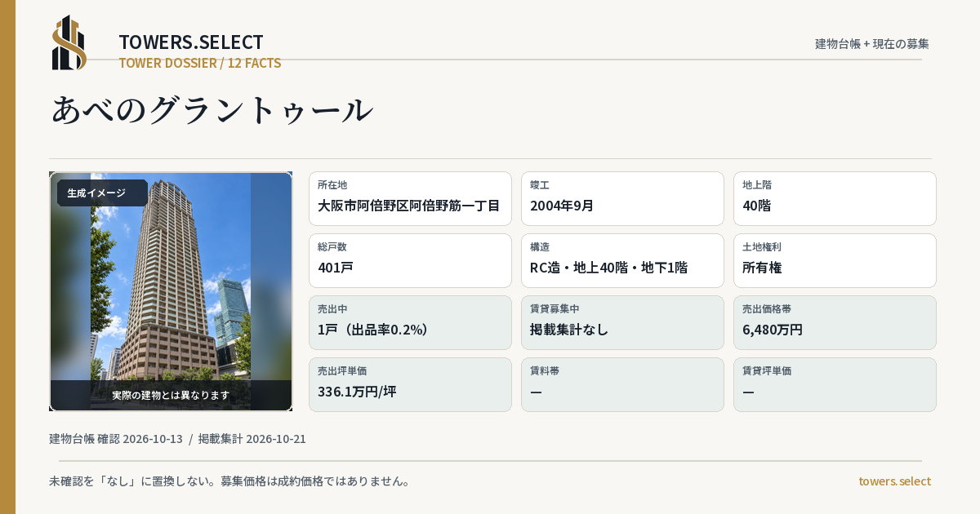This screenshot has height=514, width=980.
Task: Click the 賃料帯 card
Action: pyautogui.click(x=622, y=384)
